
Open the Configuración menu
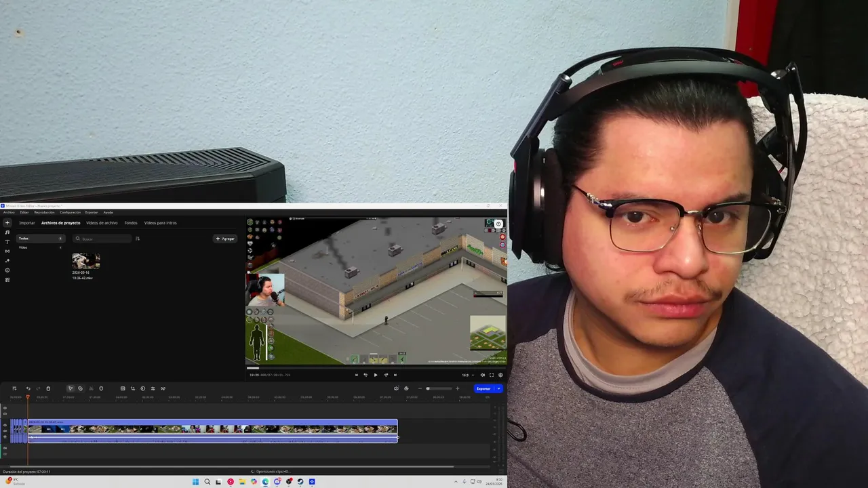70,212
